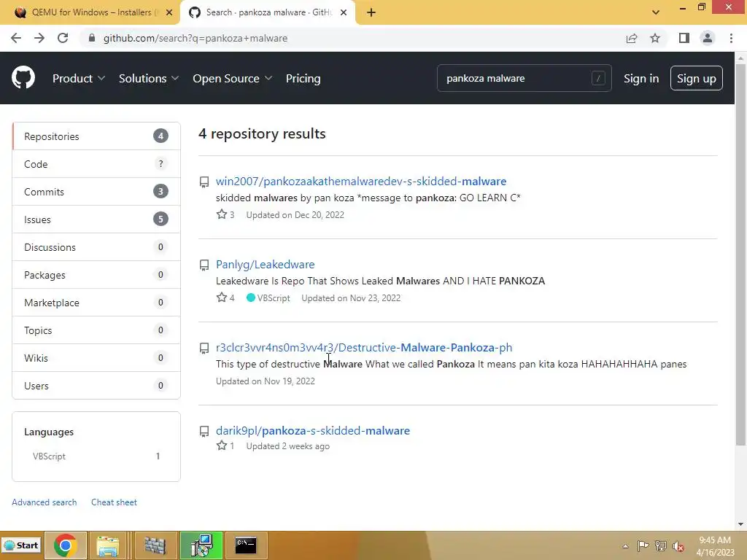Click the Sign in link
The image size is (747, 560).
click(641, 78)
